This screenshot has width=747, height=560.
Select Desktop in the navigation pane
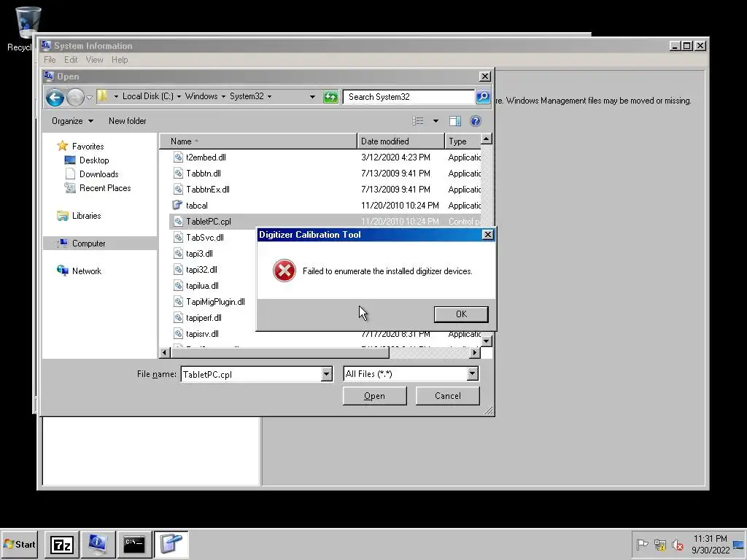pos(94,160)
